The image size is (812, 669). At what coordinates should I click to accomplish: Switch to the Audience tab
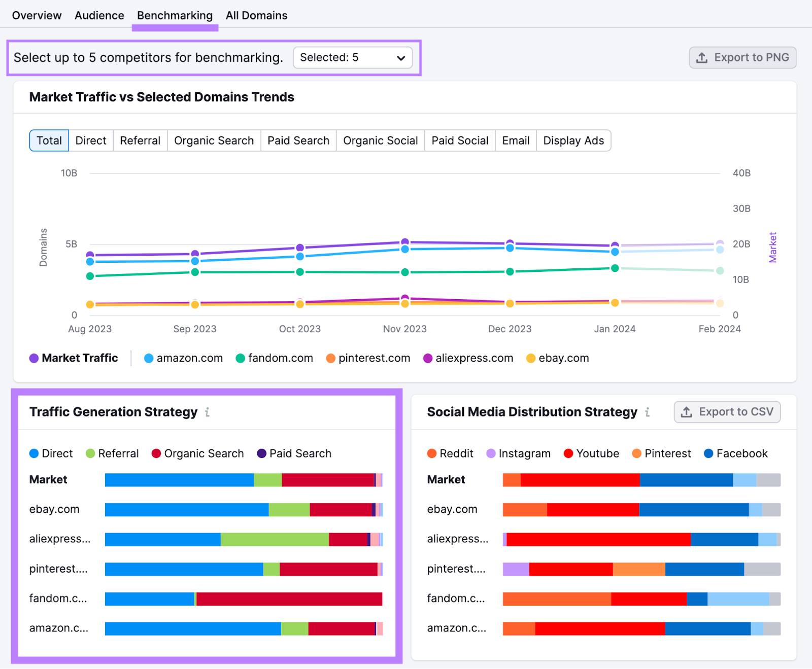pyautogui.click(x=99, y=15)
